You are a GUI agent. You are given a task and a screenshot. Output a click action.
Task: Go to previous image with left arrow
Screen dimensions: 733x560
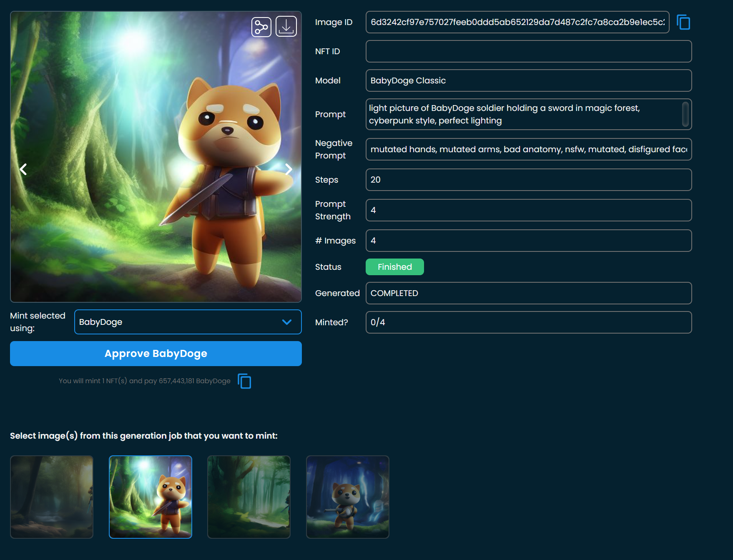23,169
